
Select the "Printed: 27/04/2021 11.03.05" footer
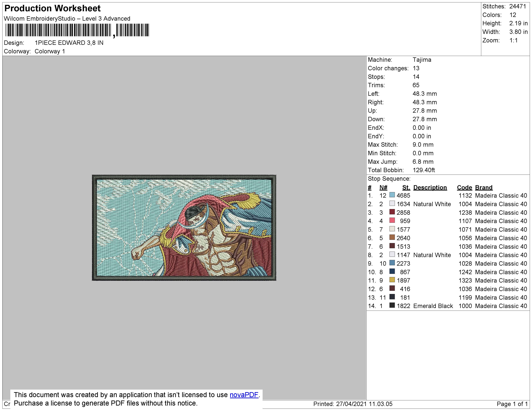click(353, 404)
